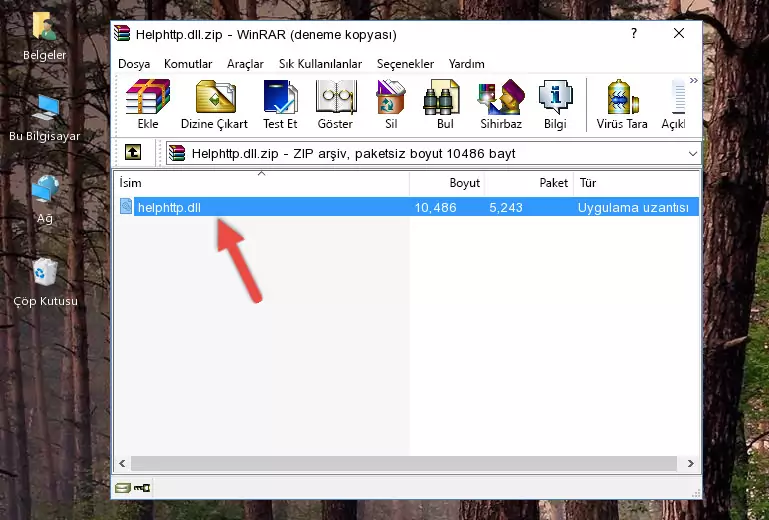
Task: Click the horizontal scrollbar track
Action: click(404, 463)
